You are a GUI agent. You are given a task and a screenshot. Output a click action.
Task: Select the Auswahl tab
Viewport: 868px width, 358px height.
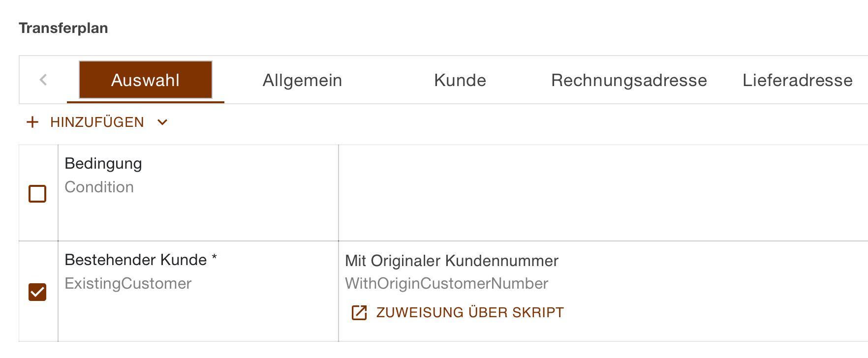pyautogui.click(x=146, y=80)
